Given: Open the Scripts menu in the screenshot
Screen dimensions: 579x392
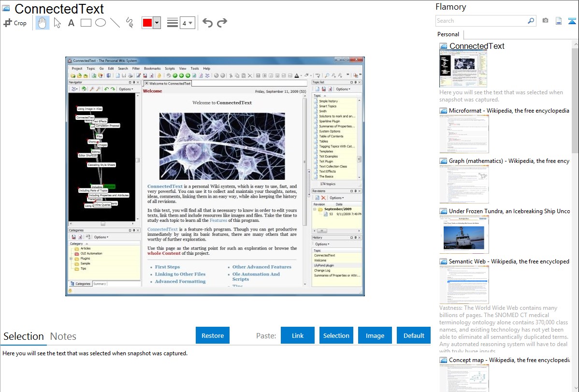Looking at the screenshot, I should (x=170, y=68).
